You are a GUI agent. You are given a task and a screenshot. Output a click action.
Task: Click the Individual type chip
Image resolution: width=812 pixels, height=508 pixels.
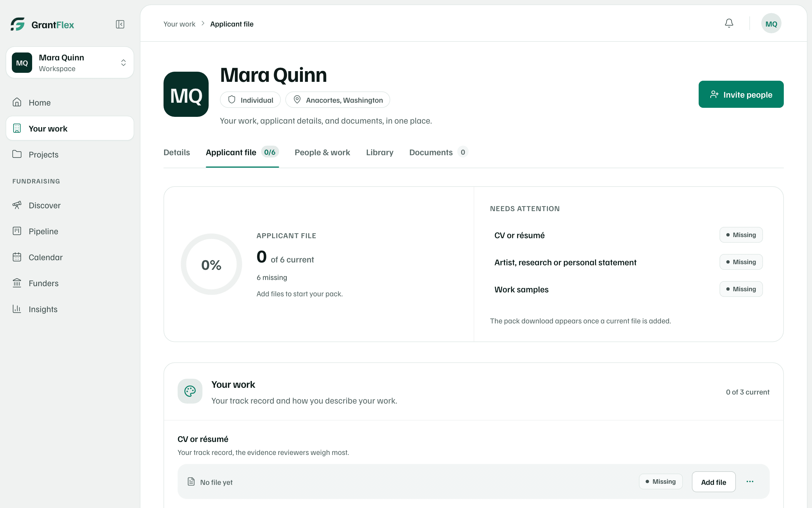coord(250,100)
